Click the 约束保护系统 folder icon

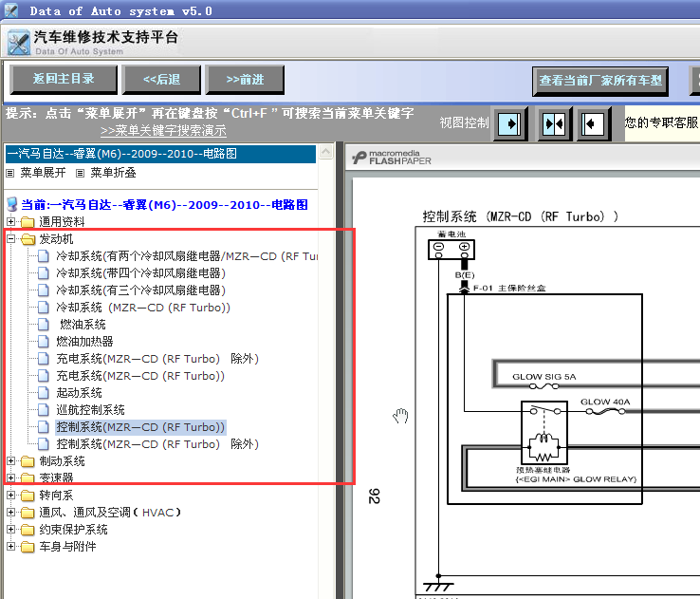28,530
